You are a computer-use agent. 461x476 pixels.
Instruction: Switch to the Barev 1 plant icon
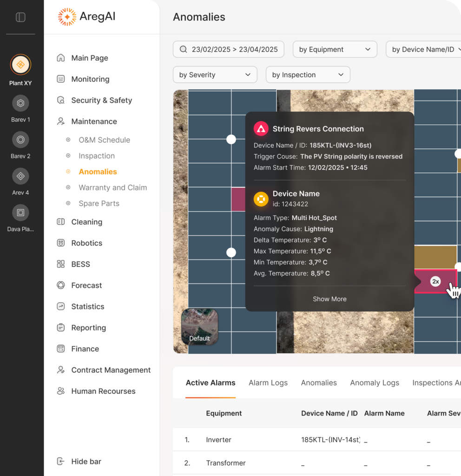click(x=20, y=103)
